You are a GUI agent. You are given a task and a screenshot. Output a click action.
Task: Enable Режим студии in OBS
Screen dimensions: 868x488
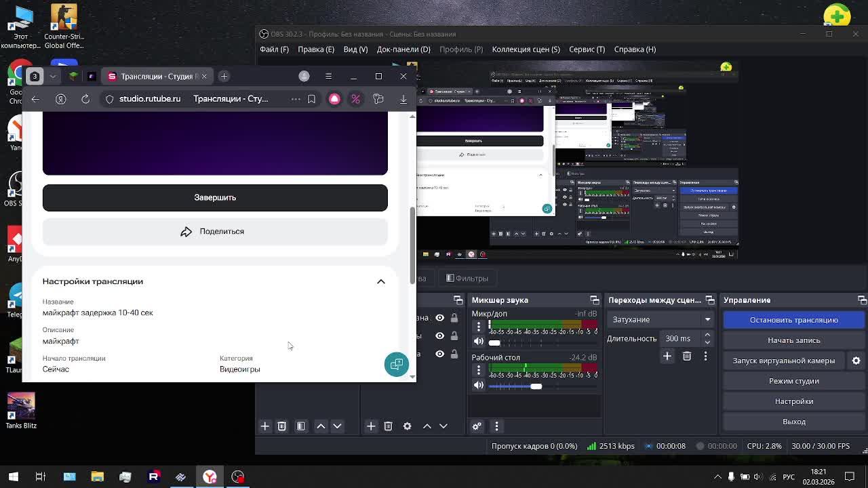coord(793,381)
